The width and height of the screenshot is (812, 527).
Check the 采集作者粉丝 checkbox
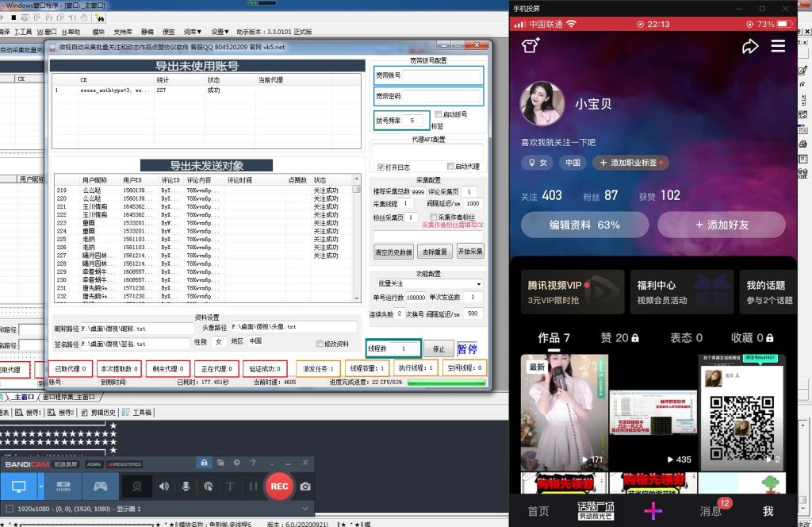coord(433,216)
